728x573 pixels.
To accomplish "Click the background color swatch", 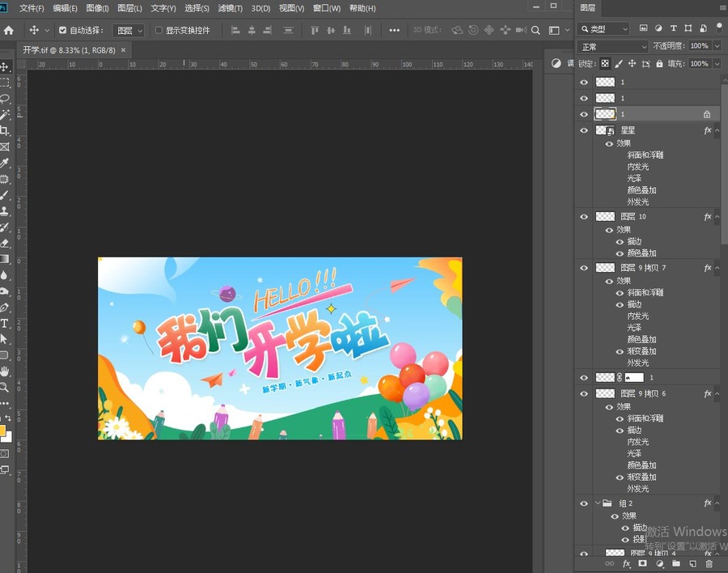I will coord(8,438).
